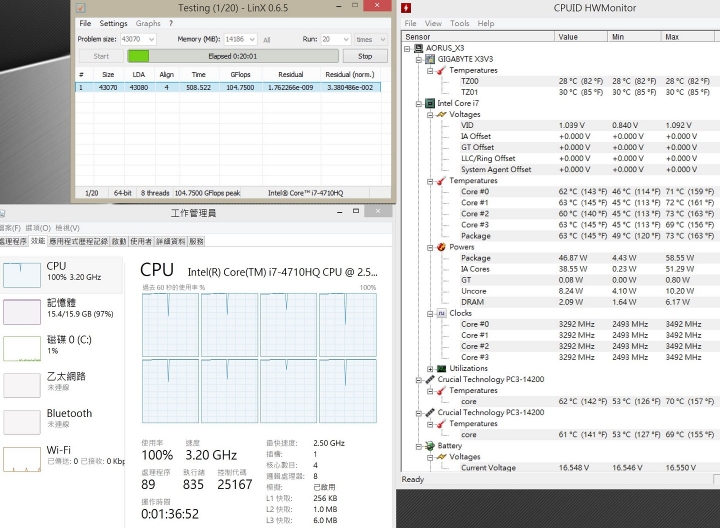Open HWMonitor View menu
720x528 pixels.
click(x=433, y=23)
